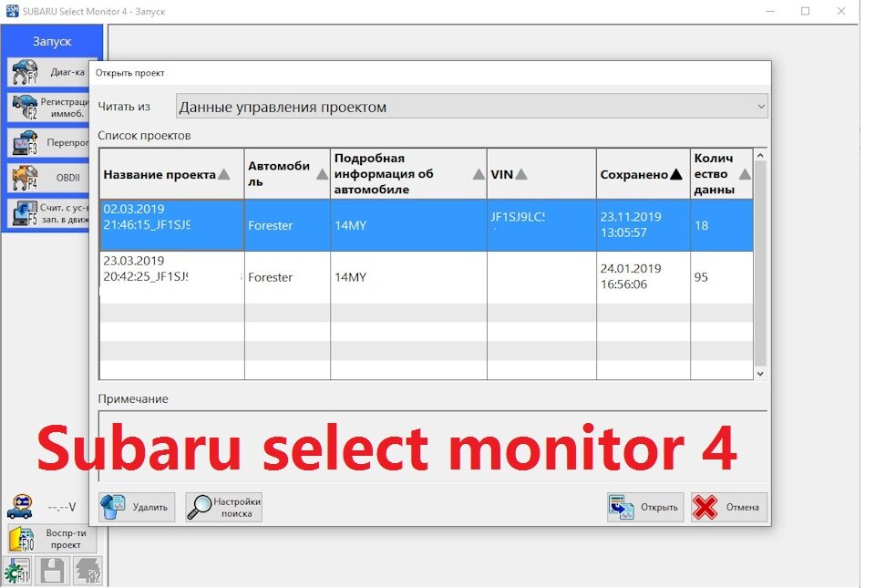Expand the Читать из dropdown
Screen dimensions: 875x588
(472, 106)
